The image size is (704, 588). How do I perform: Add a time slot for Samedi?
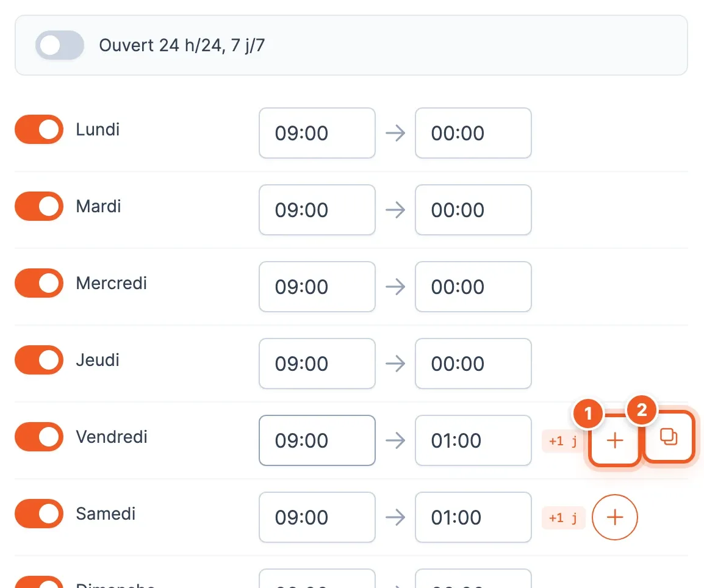pyautogui.click(x=615, y=517)
